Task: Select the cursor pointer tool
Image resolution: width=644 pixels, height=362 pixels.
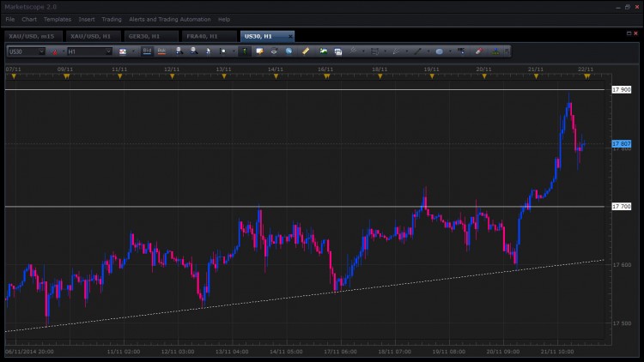Action: tap(209, 51)
